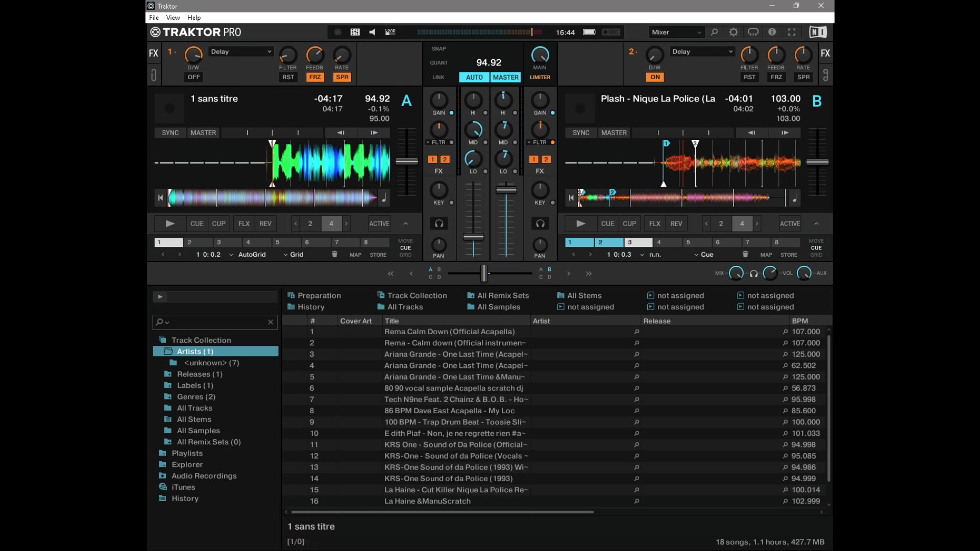Open FX unit 1 Delay effect dropdown
The height and width of the screenshot is (551, 980).
(241, 52)
